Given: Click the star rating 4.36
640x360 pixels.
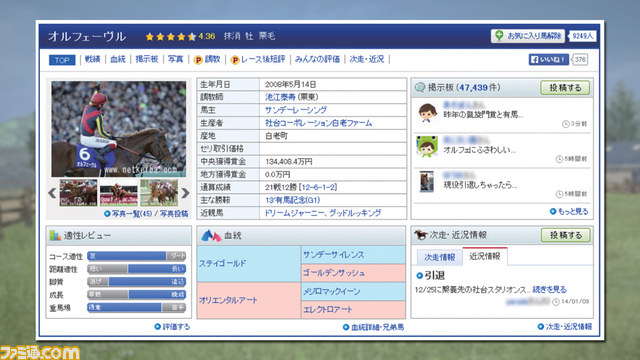Looking at the screenshot, I should point(180,36).
